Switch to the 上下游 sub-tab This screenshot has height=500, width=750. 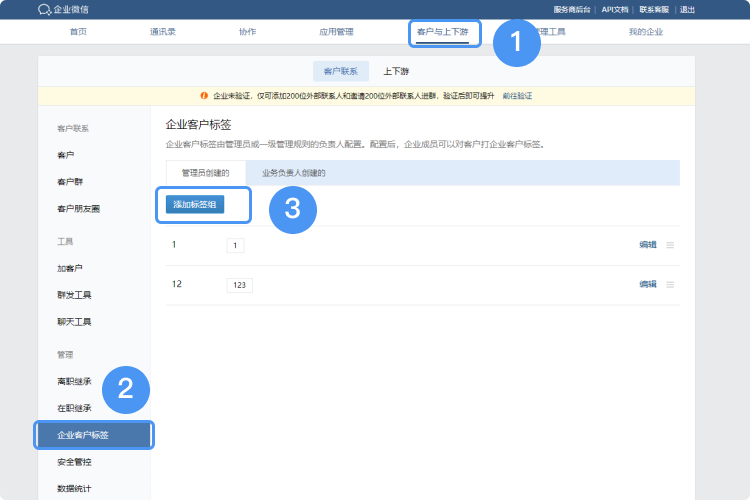(x=396, y=72)
